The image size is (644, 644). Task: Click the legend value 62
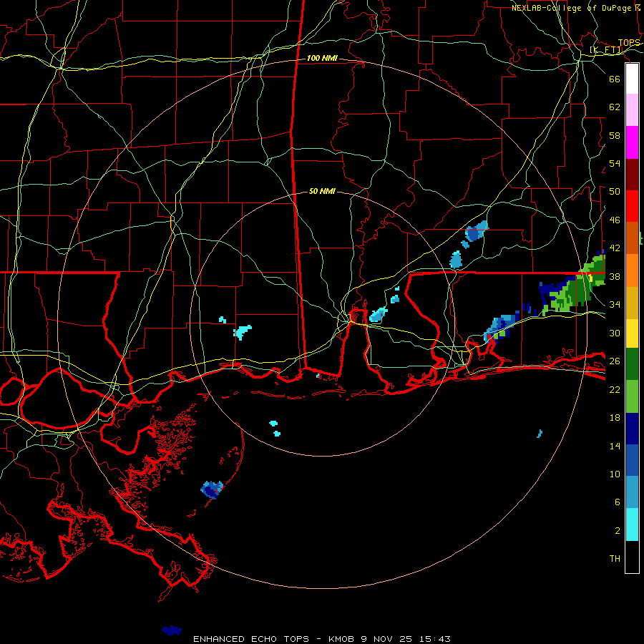pyautogui.click(x=615, y=107)
